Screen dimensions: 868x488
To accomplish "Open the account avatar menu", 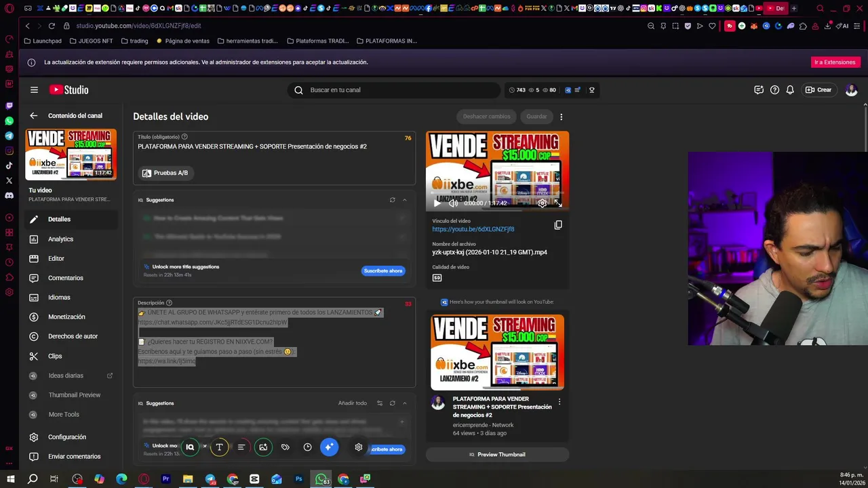I will (x=852, y=89).
